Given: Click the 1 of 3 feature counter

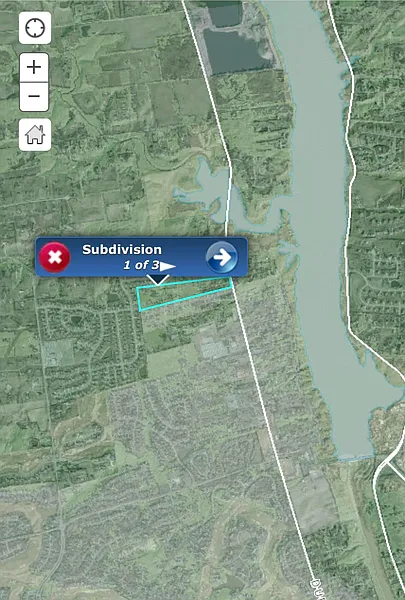Looking at the screenshot, I should point(141,265).
